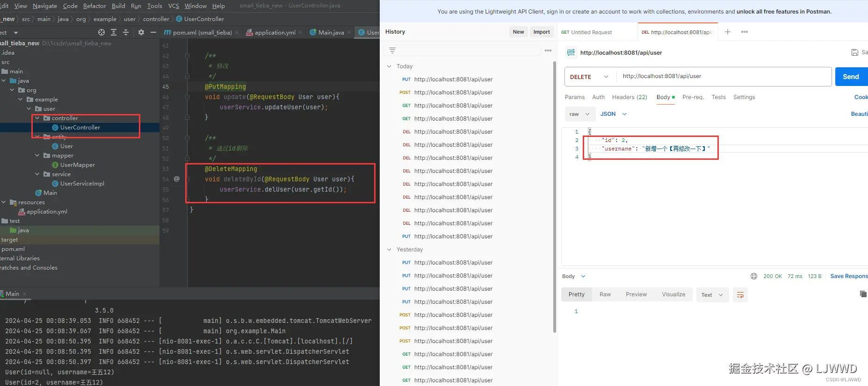Select the Visualize response view tab
This screenshot has height=386, width=868.
tap(673, 294)
